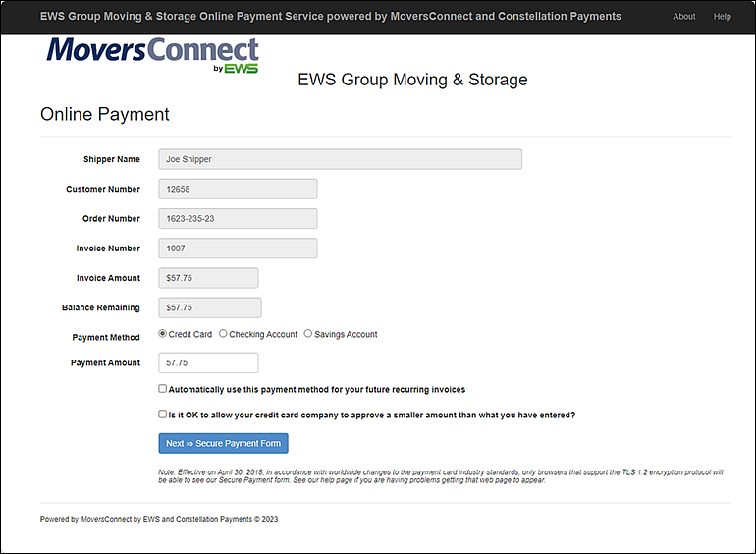Select the Savings Account payment method
Screen dimensions: 756x554
307,334
